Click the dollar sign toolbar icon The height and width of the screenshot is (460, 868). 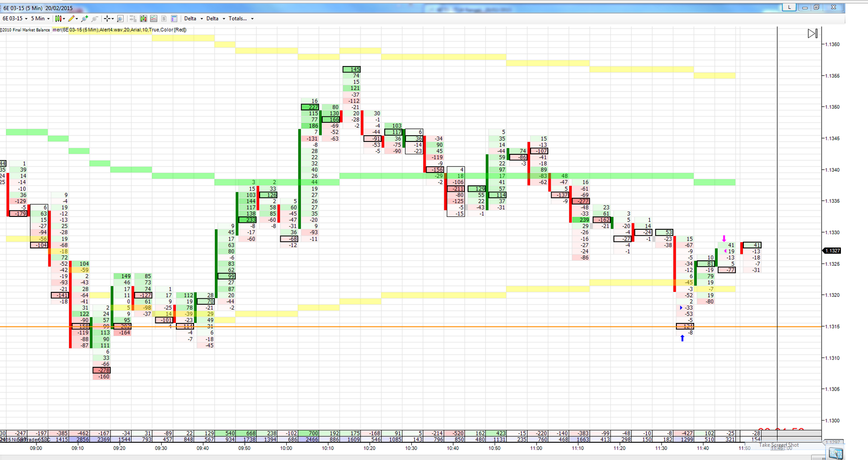tap(164, 19)
